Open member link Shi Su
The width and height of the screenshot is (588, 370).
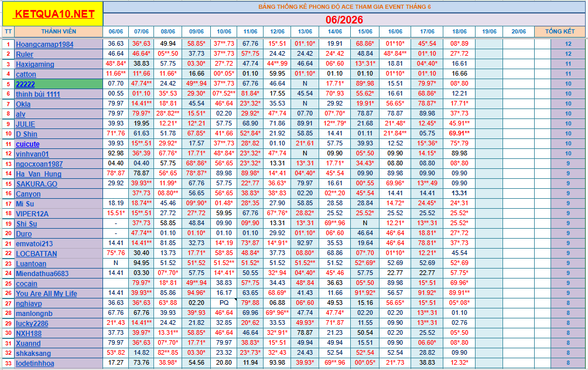click(26, 223)
